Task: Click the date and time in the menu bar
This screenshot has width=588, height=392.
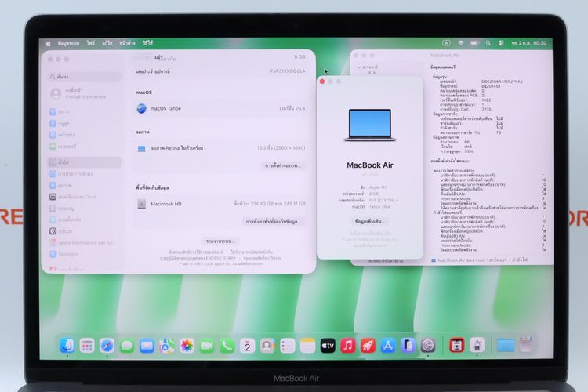Action: point(529,43)
